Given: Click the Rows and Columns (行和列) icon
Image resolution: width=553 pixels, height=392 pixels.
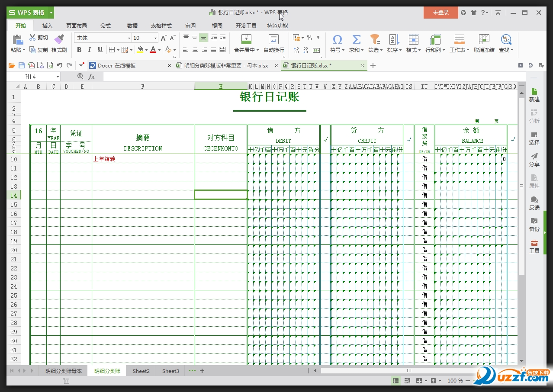Looking at the screenshot, I should (435, 40).
